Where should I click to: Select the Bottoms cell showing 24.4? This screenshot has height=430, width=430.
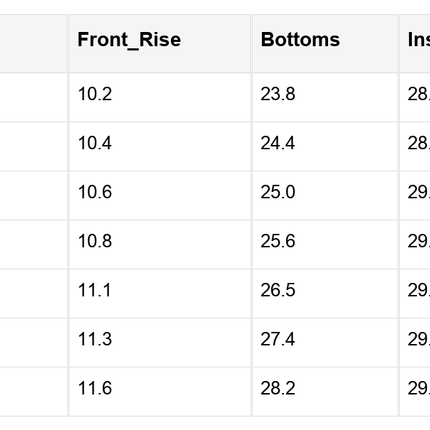pos(325,146)
